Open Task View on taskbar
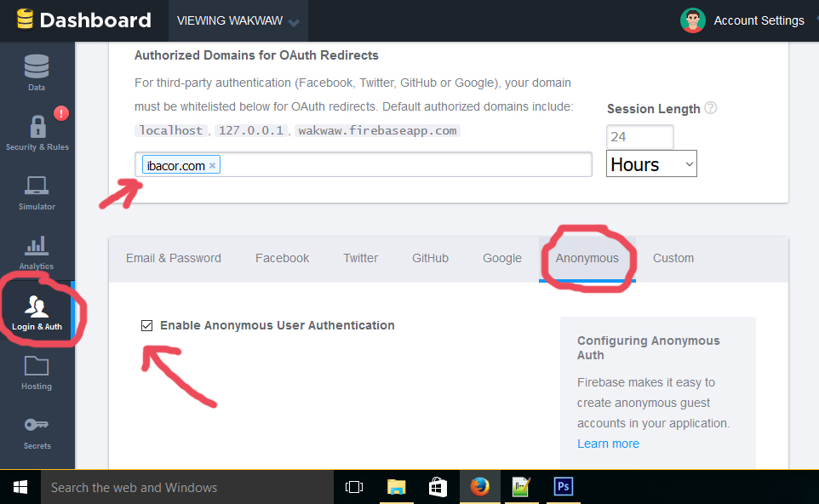This screenshot has height=504, width=819. tap(354, 487)
